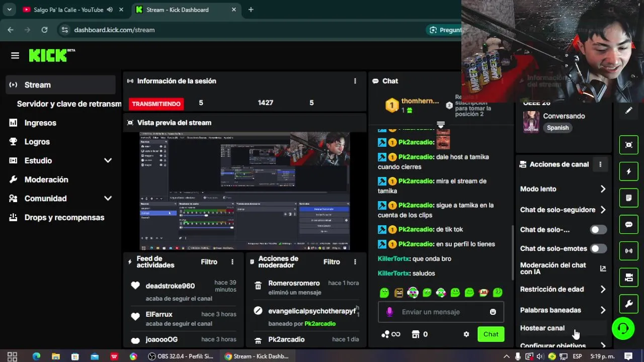
Task: Open OBS 32.0.4 from the taskbar
Action: click(x=182, y=356)
